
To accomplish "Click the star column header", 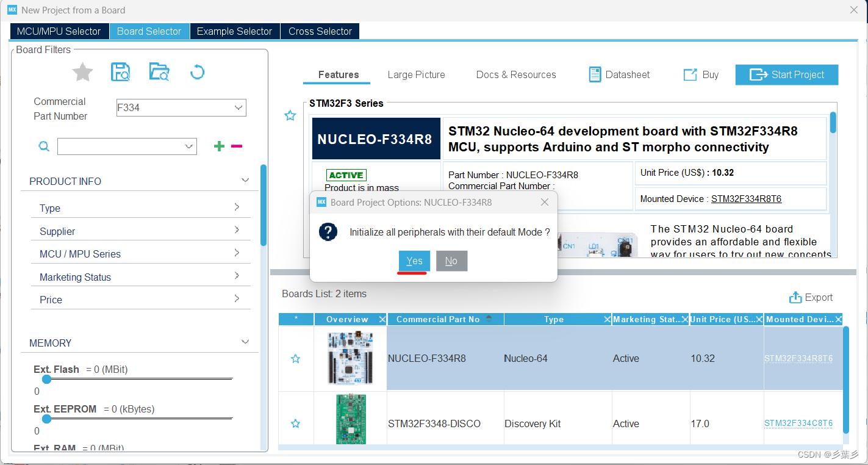I will point(296,319).
